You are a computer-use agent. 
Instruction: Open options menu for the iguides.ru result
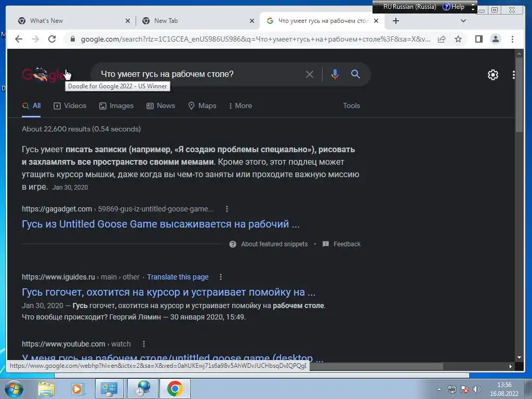pyautogui.click(x=220, y=277)
